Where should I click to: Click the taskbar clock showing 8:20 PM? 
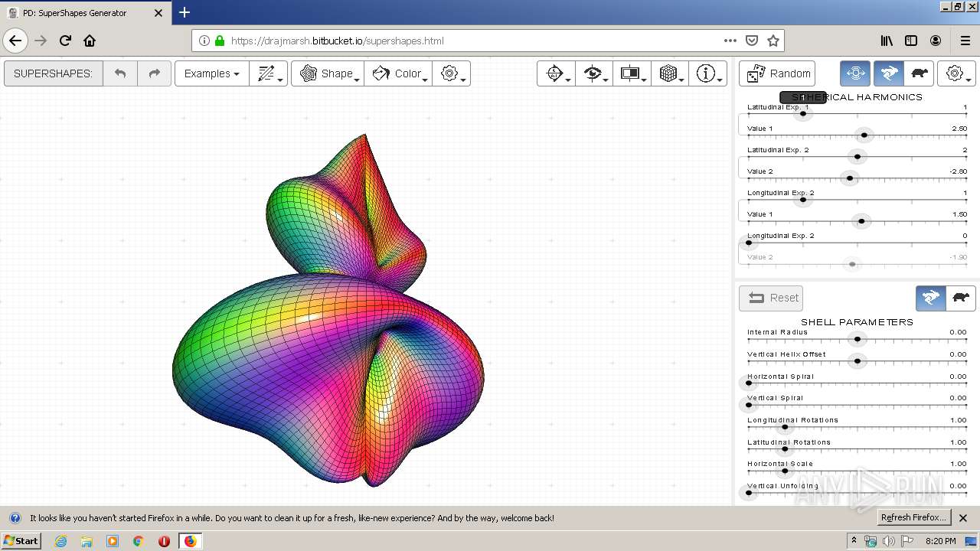pyautogui.click(x=941, y=541)
